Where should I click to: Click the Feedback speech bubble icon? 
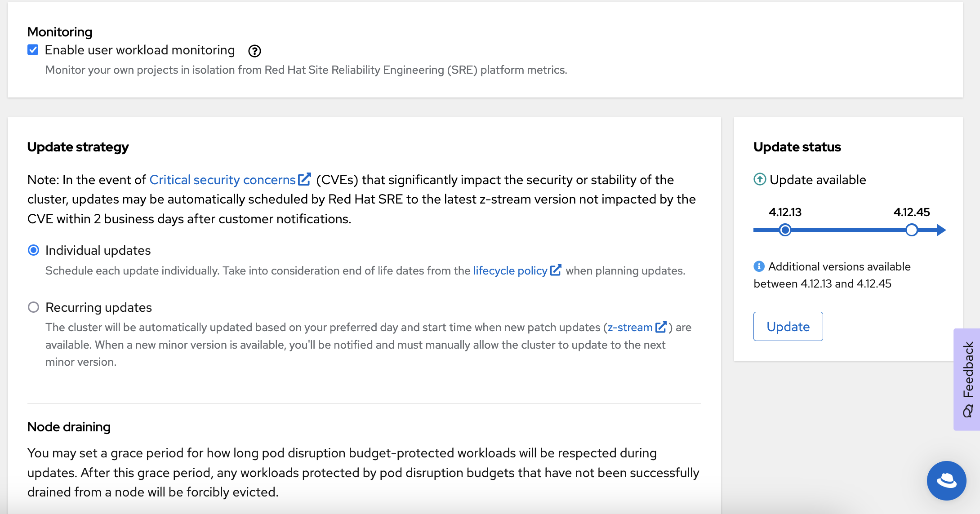[968, 411]
